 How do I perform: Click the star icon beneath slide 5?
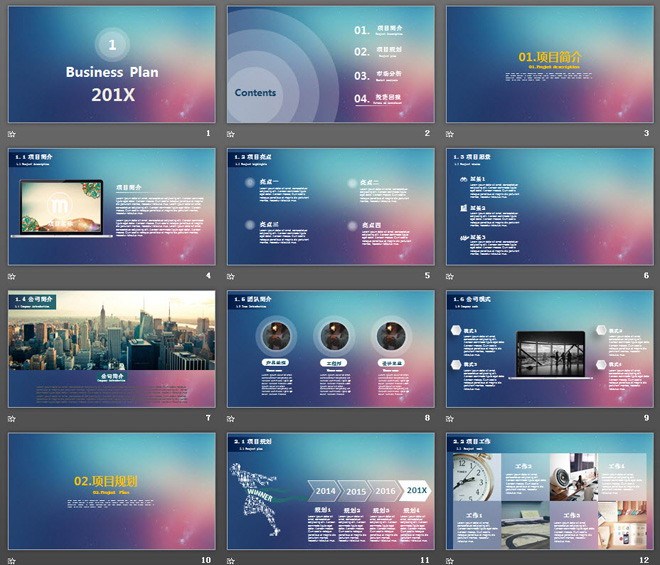(x=231, y=275)
